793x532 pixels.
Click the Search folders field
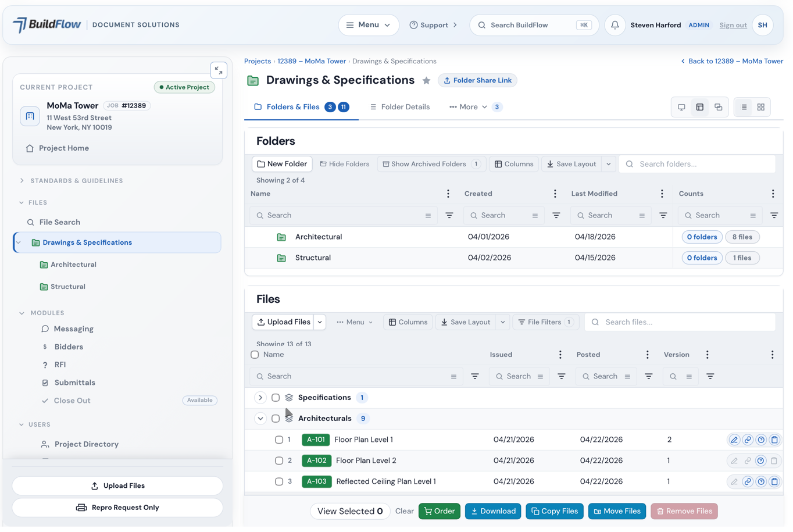point(697,164)
